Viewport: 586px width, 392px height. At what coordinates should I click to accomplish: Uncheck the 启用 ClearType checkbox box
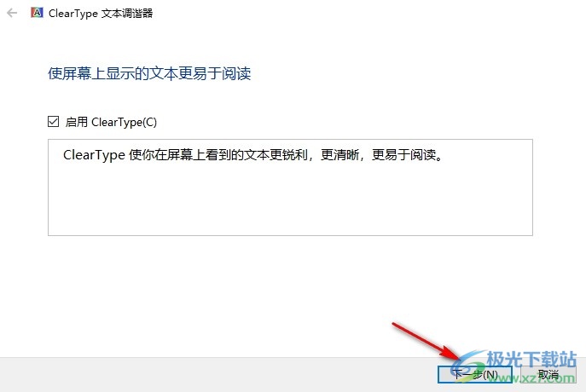pyautogui.click(x=53, y=122)
